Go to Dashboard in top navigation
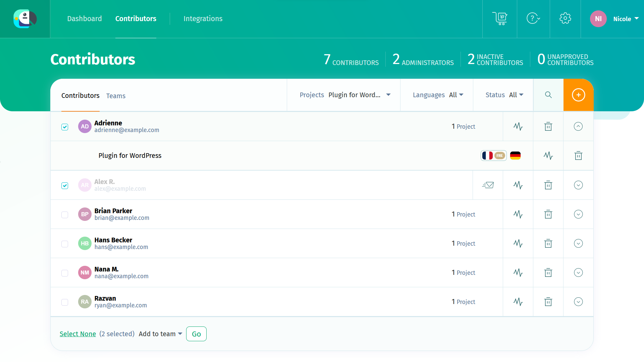The image size is (644, 362). point(85,19)
